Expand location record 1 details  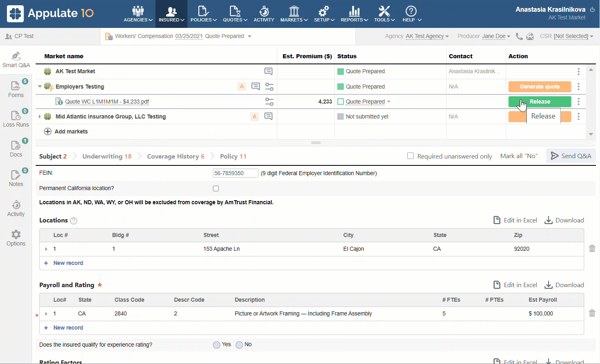coord(46,249)
